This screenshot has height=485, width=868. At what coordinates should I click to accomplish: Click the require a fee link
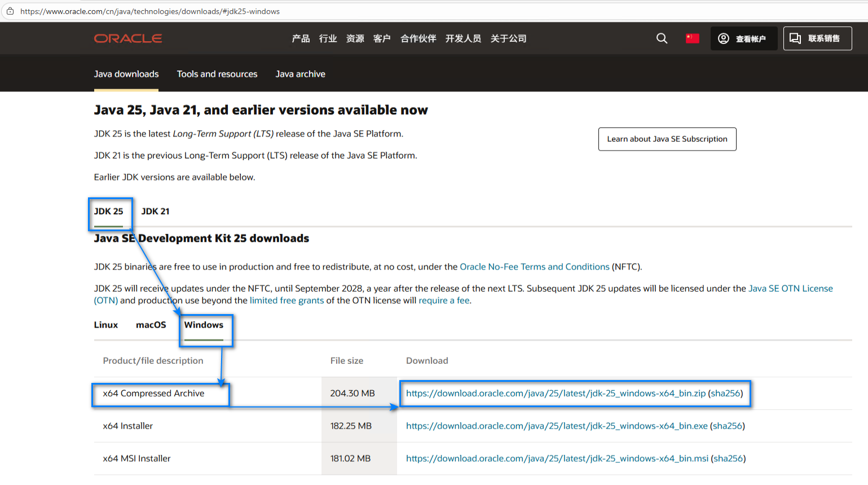[444, 300]
